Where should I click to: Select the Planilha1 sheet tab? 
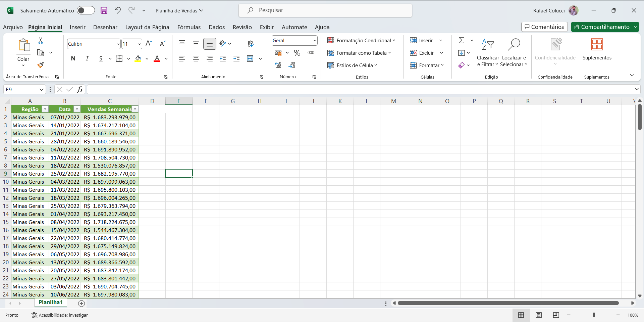tap(51, 303)
